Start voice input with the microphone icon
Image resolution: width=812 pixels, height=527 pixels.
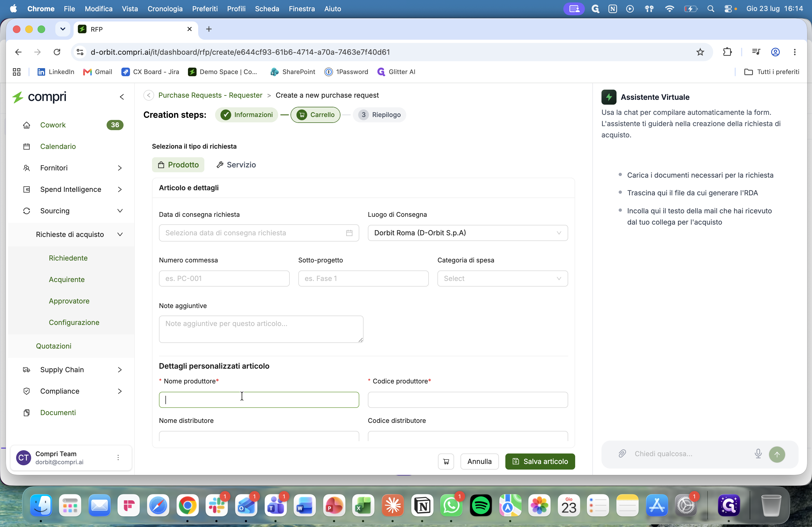(x=758, y=454)
